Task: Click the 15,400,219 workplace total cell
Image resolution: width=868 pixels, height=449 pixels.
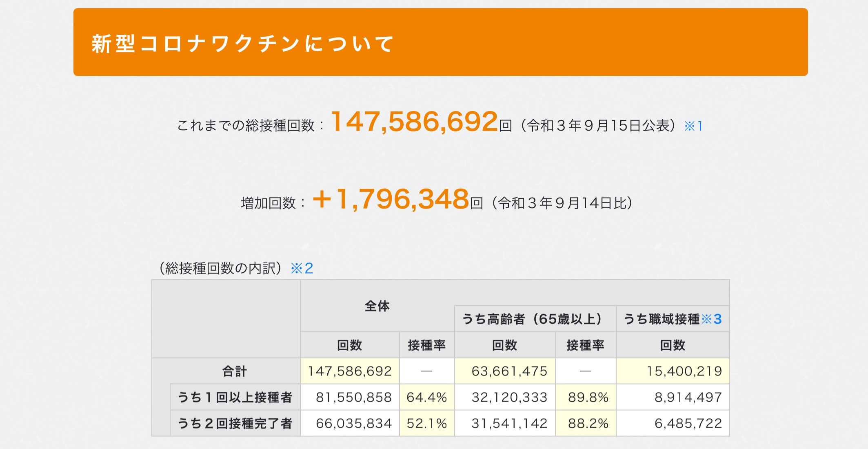Action: pos(673,371)
